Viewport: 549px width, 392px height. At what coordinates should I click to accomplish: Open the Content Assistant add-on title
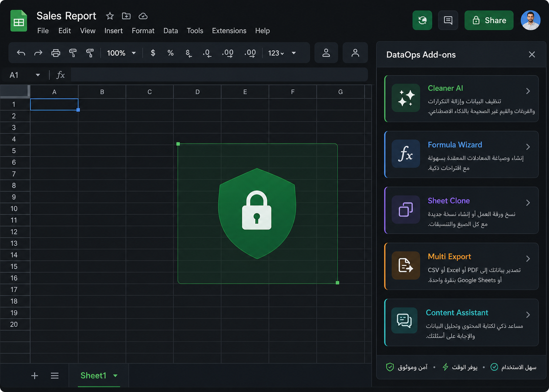[457, 312]
